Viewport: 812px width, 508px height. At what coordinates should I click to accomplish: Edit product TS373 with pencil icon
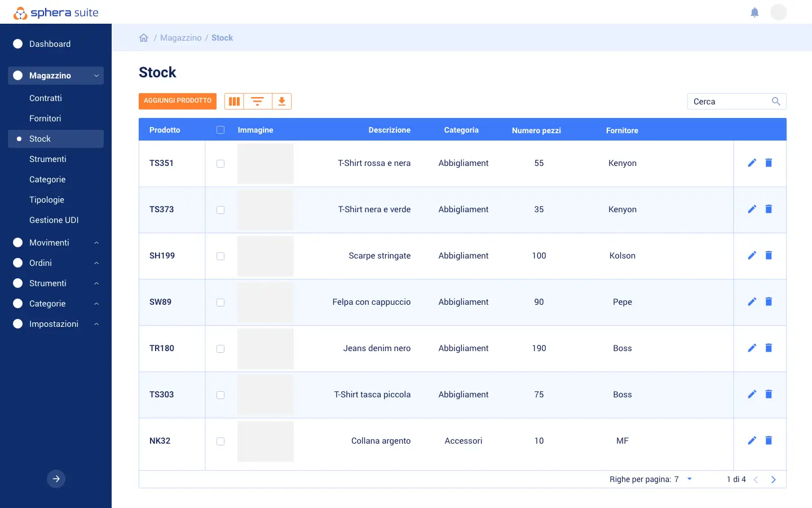tap(752, 209)
